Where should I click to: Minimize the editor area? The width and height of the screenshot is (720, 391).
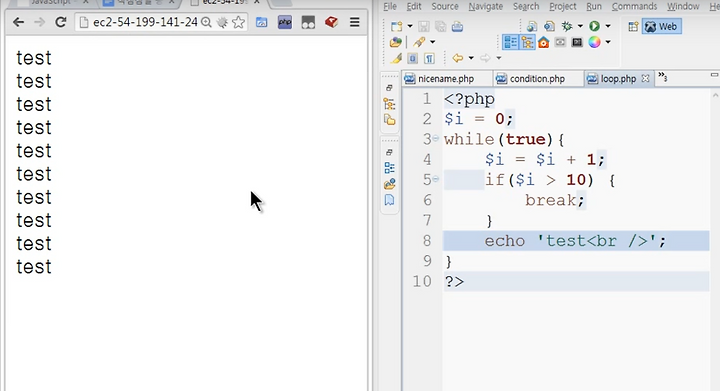(x=714, y=75)
